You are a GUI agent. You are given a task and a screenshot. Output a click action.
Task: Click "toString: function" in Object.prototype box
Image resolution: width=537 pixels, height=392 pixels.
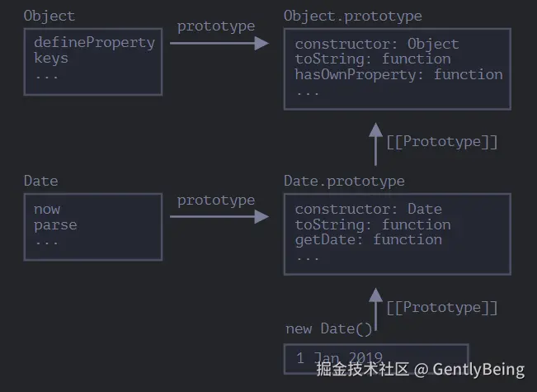[373, 59]
